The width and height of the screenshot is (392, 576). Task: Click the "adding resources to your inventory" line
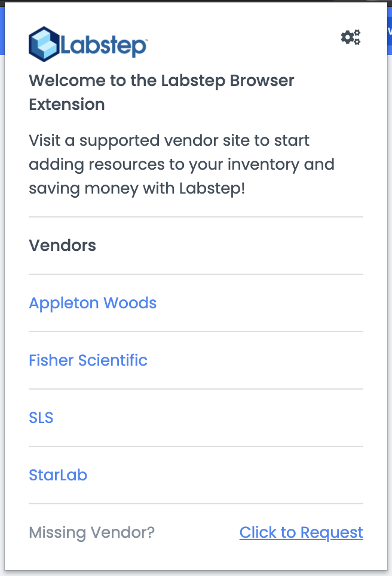point(181,165)
